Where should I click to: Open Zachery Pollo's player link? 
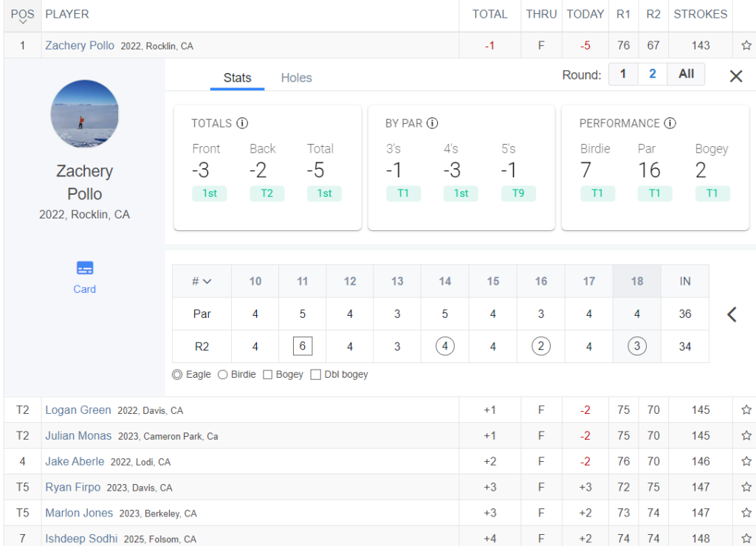[x=80, y=45]
